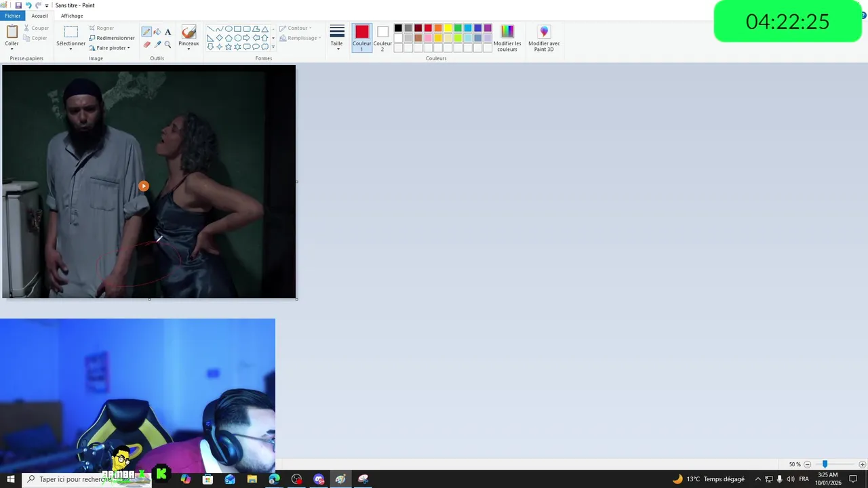Open the Contour dropdown

pos(295,28)
